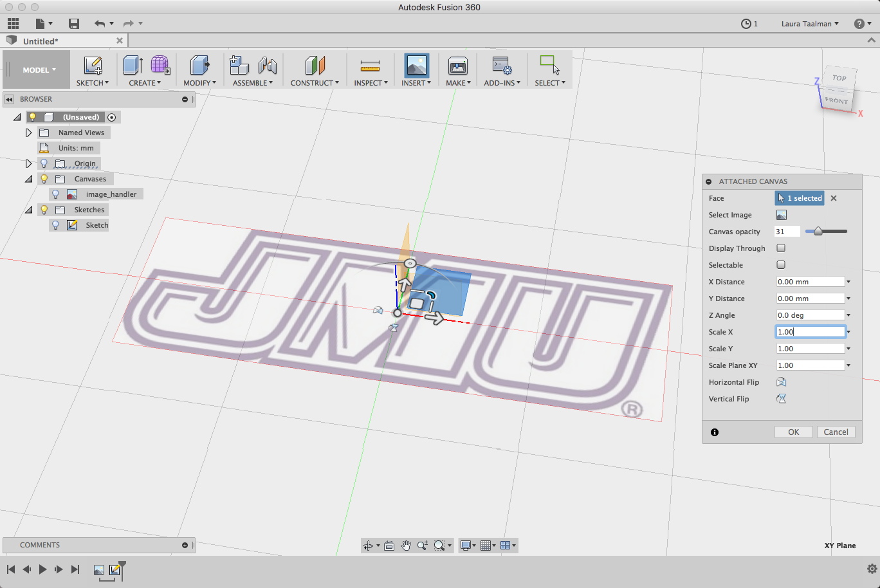880x588 pixels.
Task: Click the 3D Print icon in Make
Action: click(x=457, y=65)
